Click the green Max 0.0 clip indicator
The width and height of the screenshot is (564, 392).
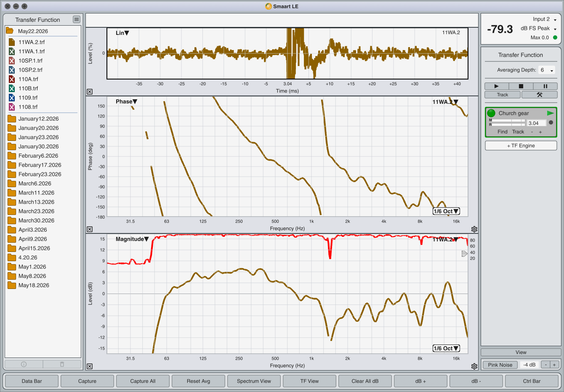[x=555, y=37]
